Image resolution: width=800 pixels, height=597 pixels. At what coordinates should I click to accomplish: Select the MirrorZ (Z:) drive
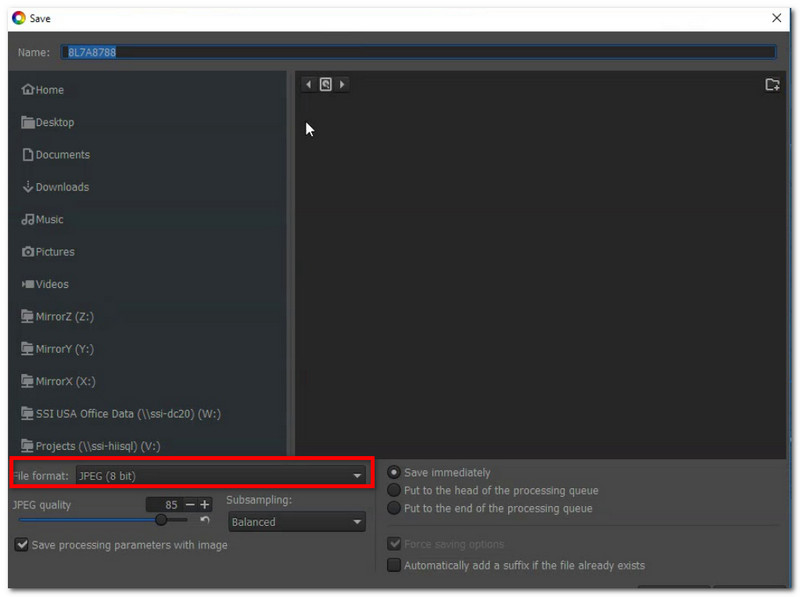click(64, 316)
